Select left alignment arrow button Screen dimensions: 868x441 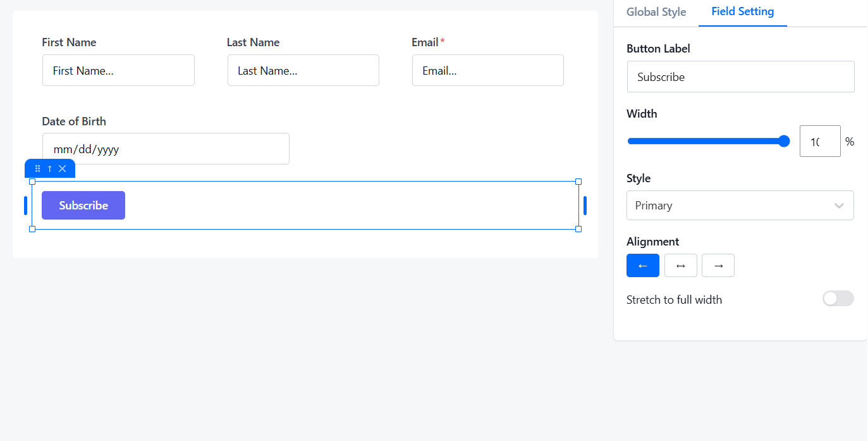click(x=643, y=266)
